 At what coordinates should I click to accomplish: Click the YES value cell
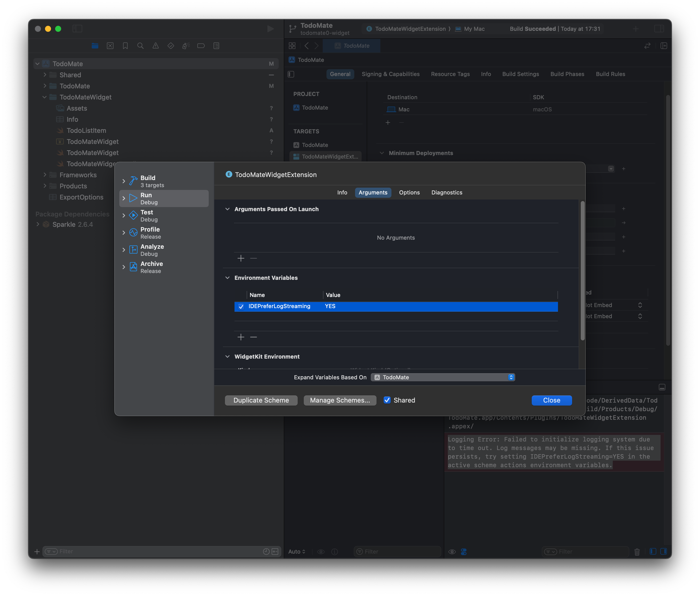(x=330, y=306)
